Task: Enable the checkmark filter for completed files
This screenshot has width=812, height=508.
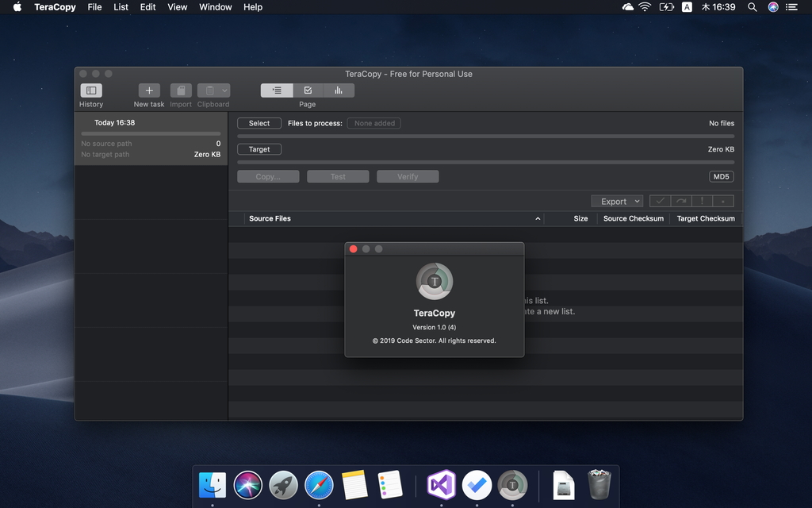Action: point(660,201)
